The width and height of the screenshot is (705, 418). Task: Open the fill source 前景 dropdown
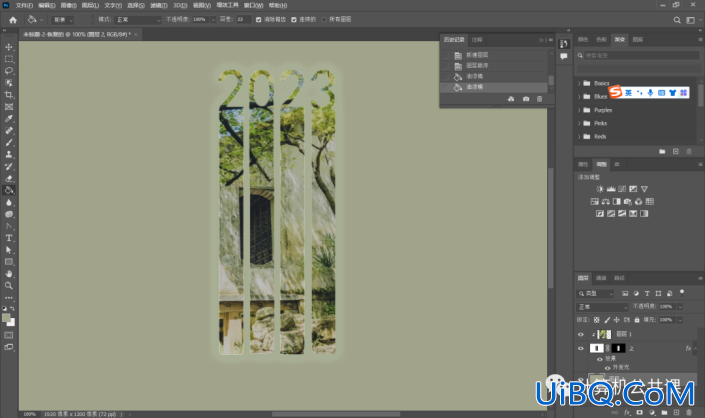pos(62,20)
